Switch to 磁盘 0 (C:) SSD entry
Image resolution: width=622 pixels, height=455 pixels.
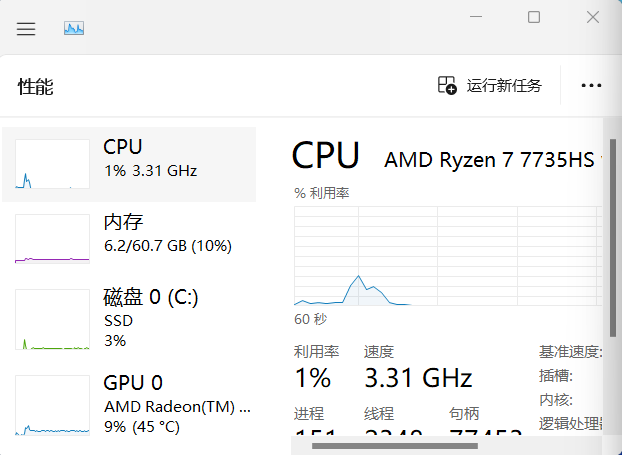pyautogui.click(x=129, y=319)
